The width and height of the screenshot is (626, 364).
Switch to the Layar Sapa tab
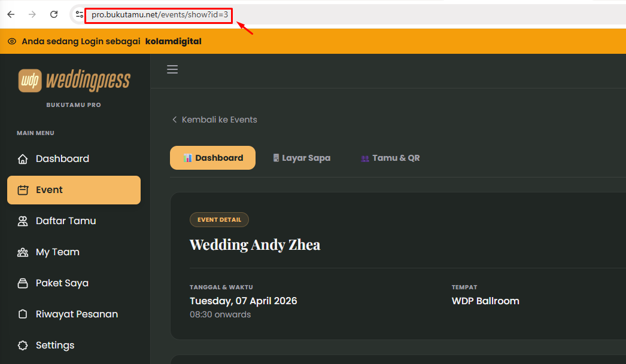302,157
